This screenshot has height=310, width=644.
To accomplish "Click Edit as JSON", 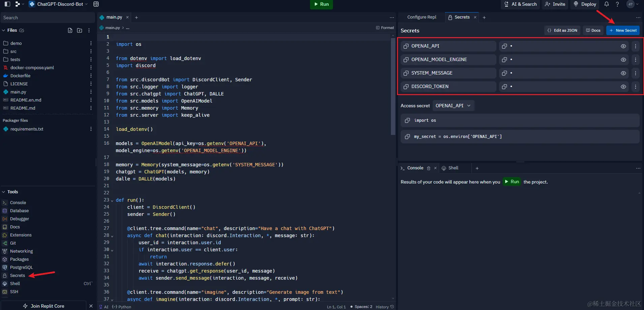I will [x=562, y=30].
